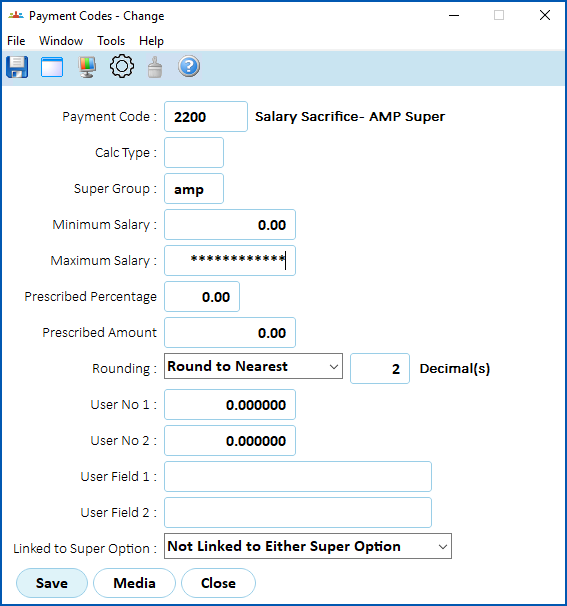The height and width of the screenshot is (606, 567).
Task: Click the colorful monitor toolbar icon
Action: point(87,67)
